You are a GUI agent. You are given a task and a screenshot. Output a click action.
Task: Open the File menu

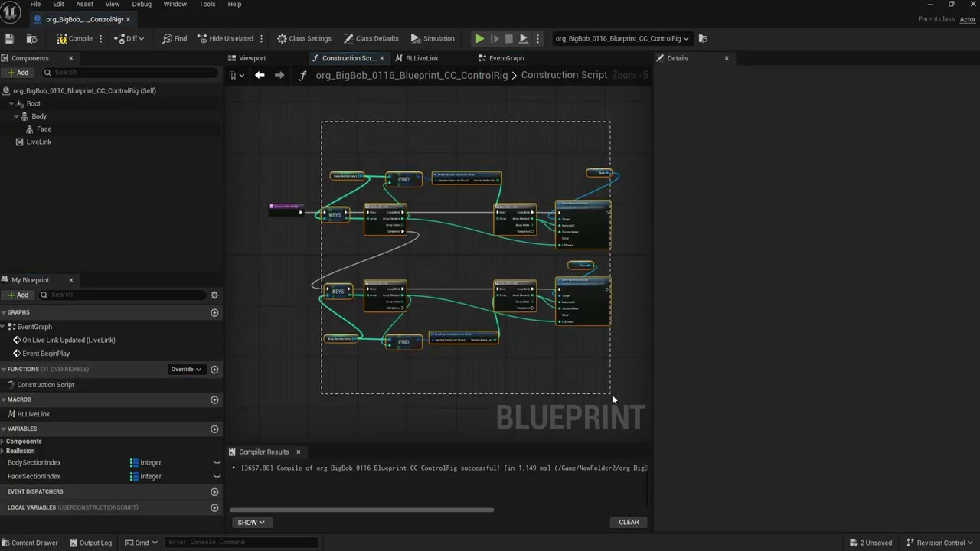[x=35, y=5]
